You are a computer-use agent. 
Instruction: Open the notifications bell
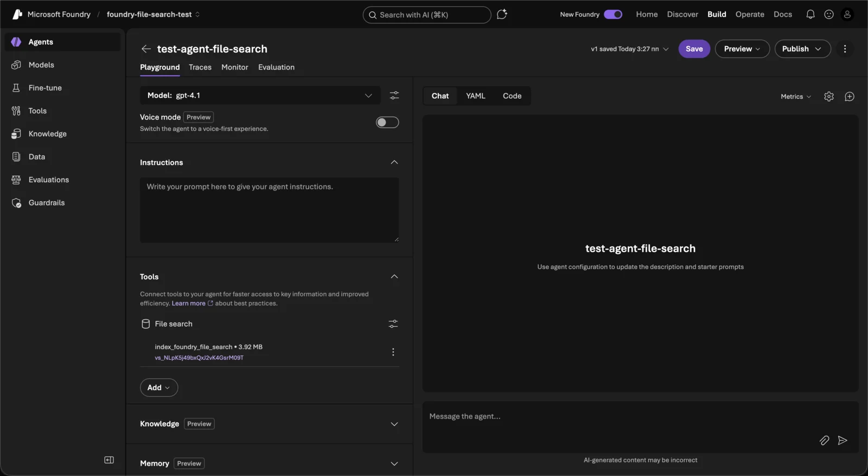point(810,15)
